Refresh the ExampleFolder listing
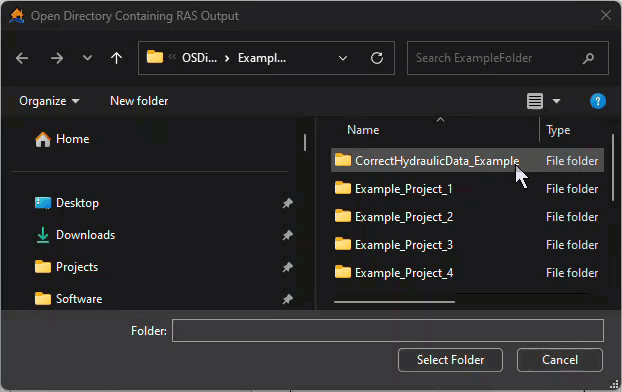622x392 pixels. (x=377, y=58)
